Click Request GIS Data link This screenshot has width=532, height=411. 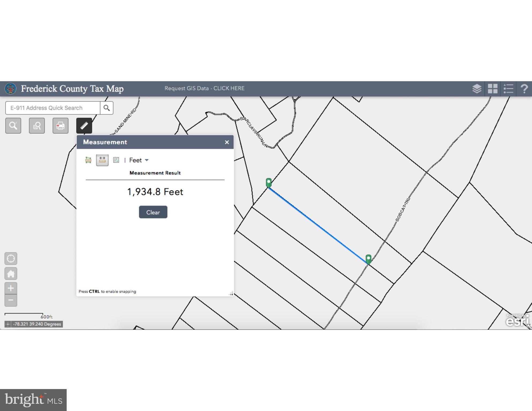[x=204, y=88]
